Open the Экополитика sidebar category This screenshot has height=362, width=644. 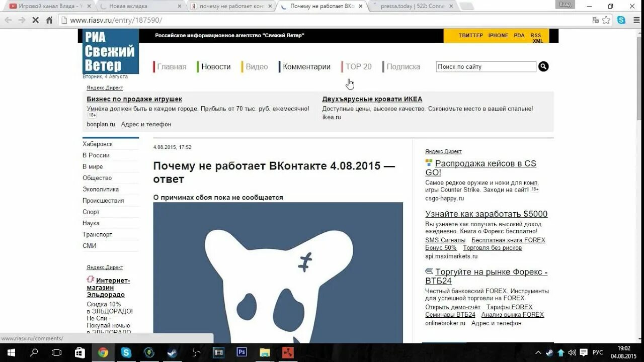point(101,189)
